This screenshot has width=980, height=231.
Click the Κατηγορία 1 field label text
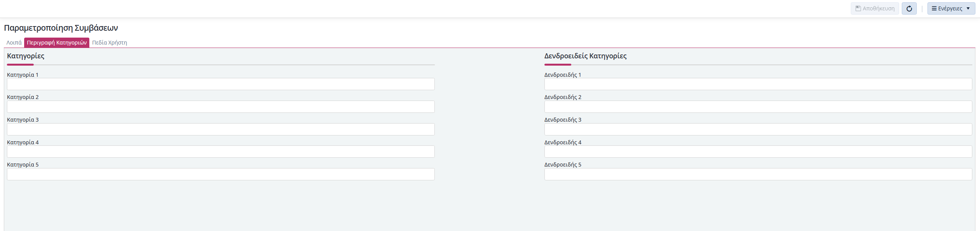point(23,75)
